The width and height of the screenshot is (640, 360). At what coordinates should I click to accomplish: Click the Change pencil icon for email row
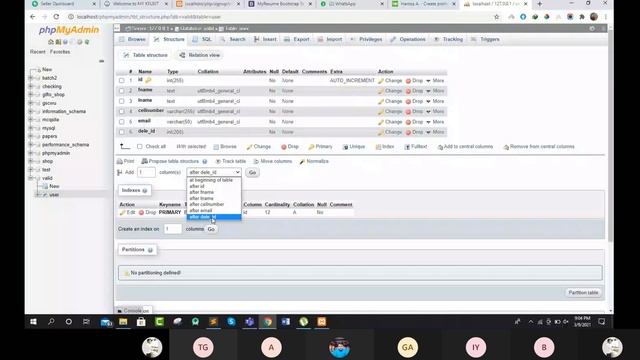coord(381,122)
